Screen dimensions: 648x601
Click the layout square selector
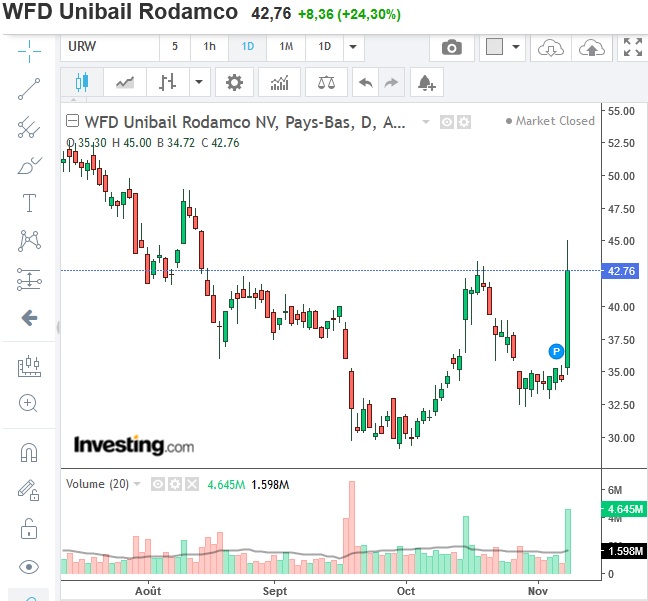[495, 47]
